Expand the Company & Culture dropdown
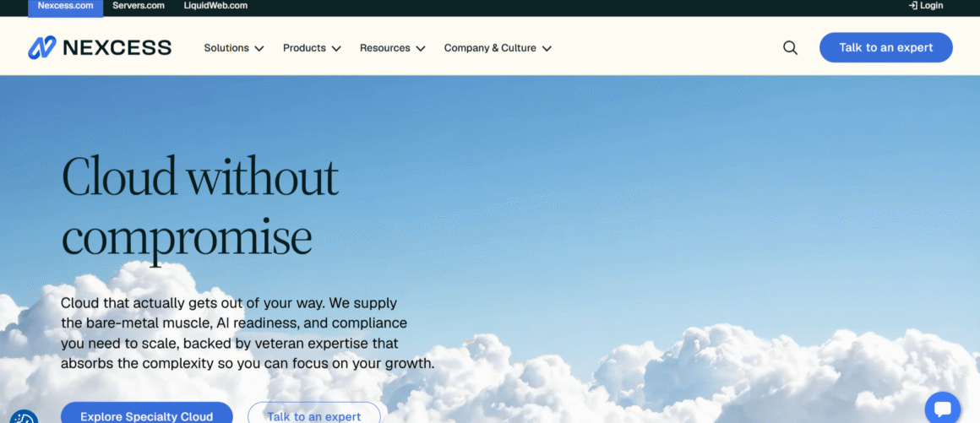The height and width of the screenshot is (423, 980). pyautogui.click(x=498, y=48)
